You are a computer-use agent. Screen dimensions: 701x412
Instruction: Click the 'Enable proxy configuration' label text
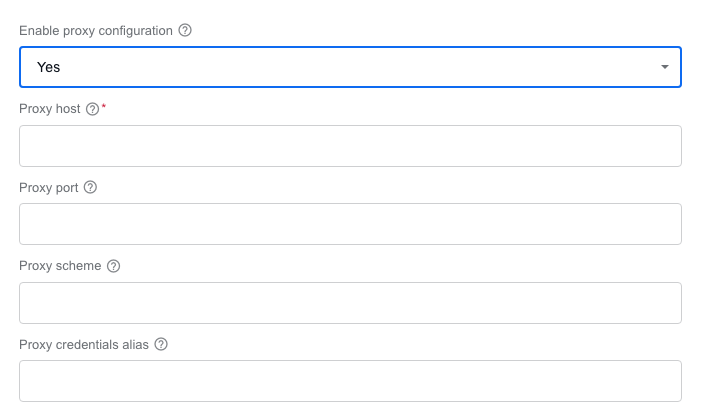point(96,31)
